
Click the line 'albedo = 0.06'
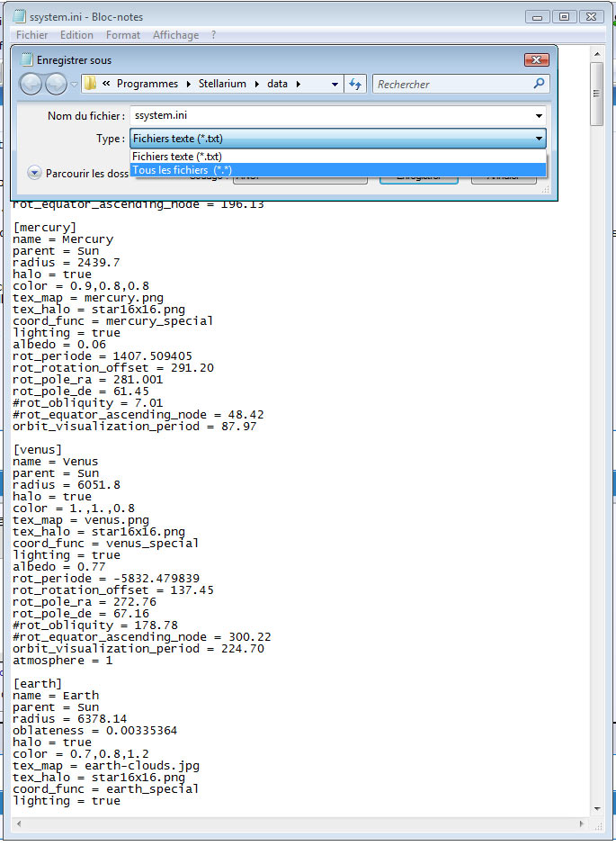tap(59, 344)
